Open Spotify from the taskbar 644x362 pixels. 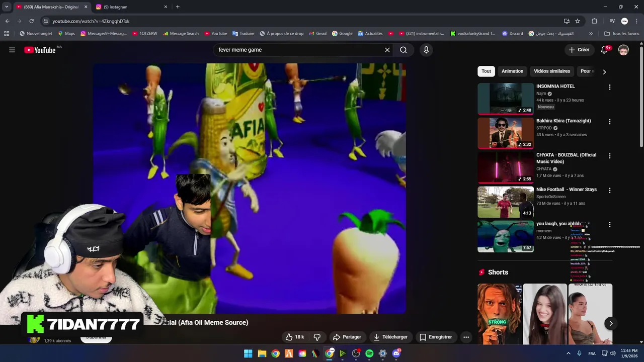pyautogui.click(x=369, y=353)
